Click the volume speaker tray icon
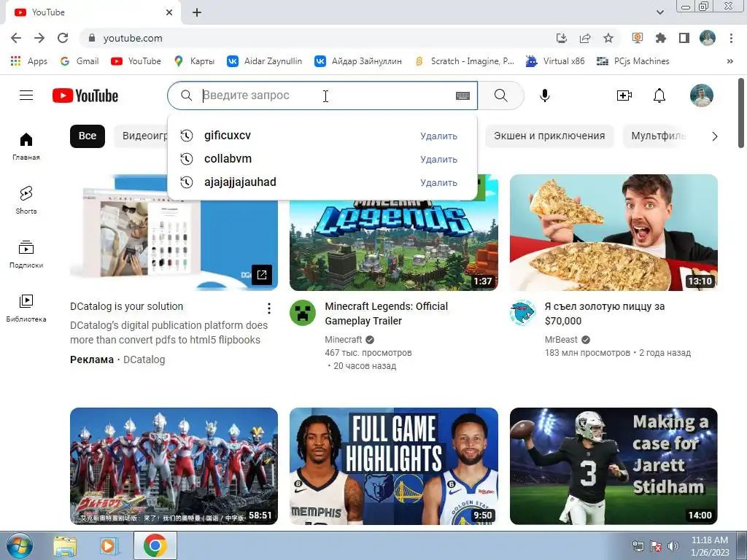Viewport: 747px width, 560px height. [673, 546]
